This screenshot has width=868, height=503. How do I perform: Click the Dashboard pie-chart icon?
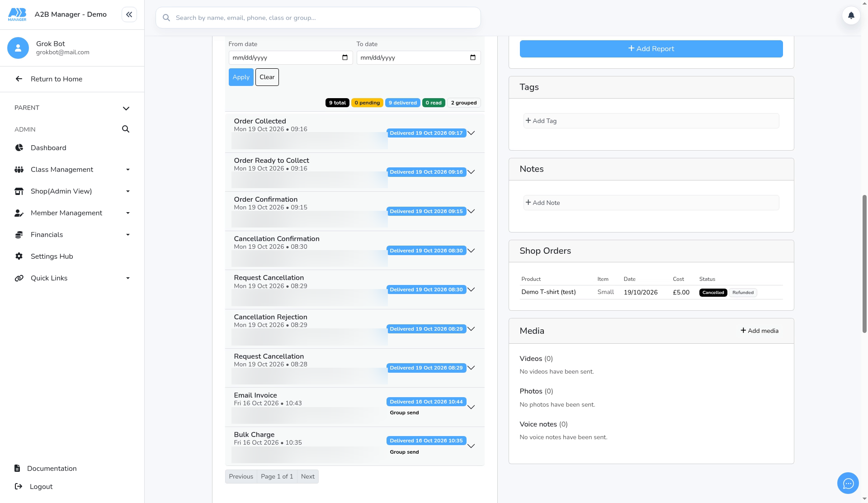[x=19, y=148]
